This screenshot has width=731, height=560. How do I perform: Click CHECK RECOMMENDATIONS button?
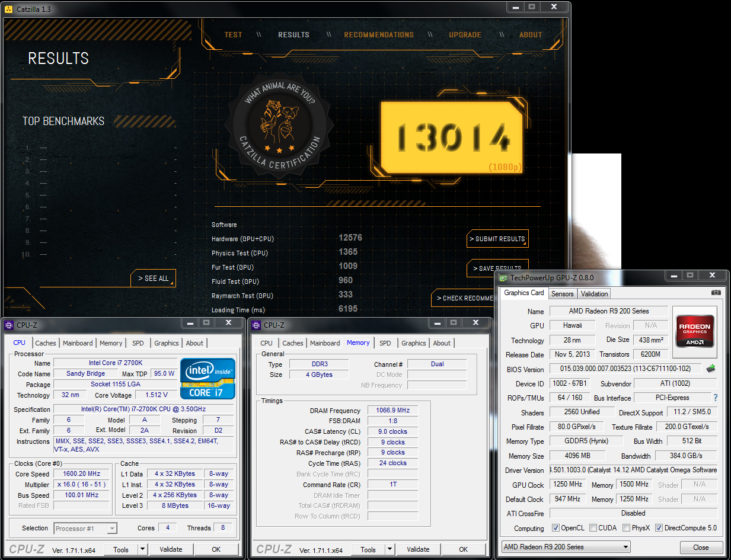[464, 298]
